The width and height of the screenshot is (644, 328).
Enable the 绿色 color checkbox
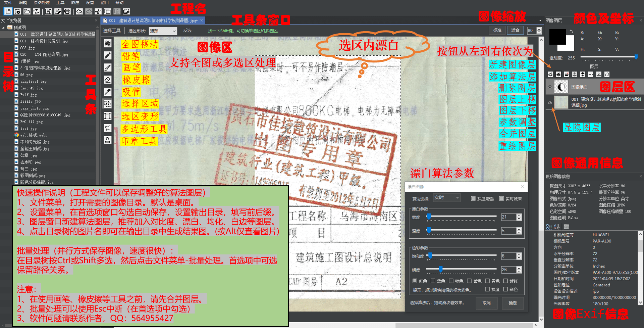451,281
